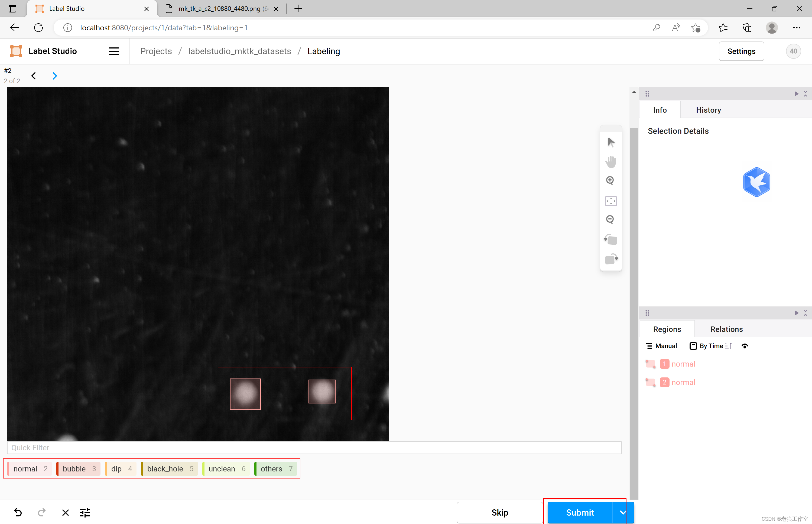
Task: Select the pointer move tool
Action: pos(611,142)
